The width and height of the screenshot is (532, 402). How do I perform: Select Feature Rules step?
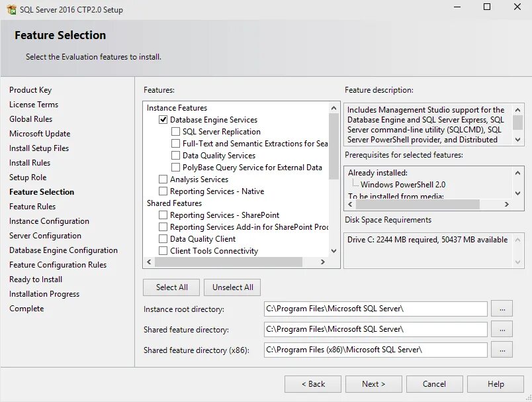click(x=32, y=207)
